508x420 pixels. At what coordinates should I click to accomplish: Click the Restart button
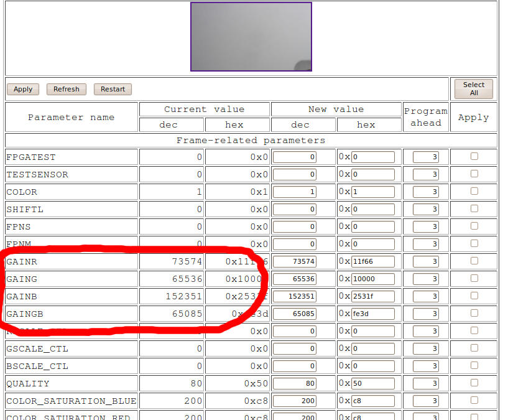[x=113, y=89]
